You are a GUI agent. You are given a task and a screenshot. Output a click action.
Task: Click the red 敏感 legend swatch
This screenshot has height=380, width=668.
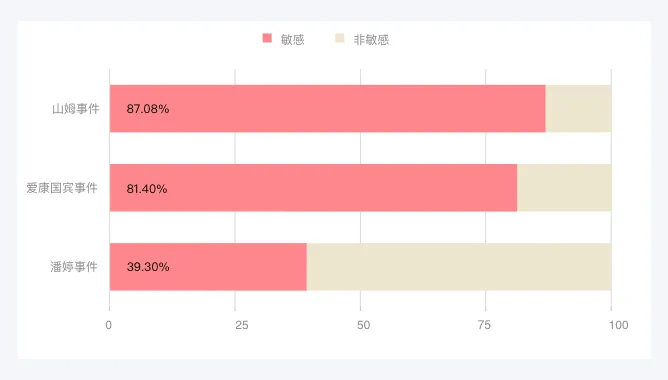pyautogui.click(x=267, y=38)
